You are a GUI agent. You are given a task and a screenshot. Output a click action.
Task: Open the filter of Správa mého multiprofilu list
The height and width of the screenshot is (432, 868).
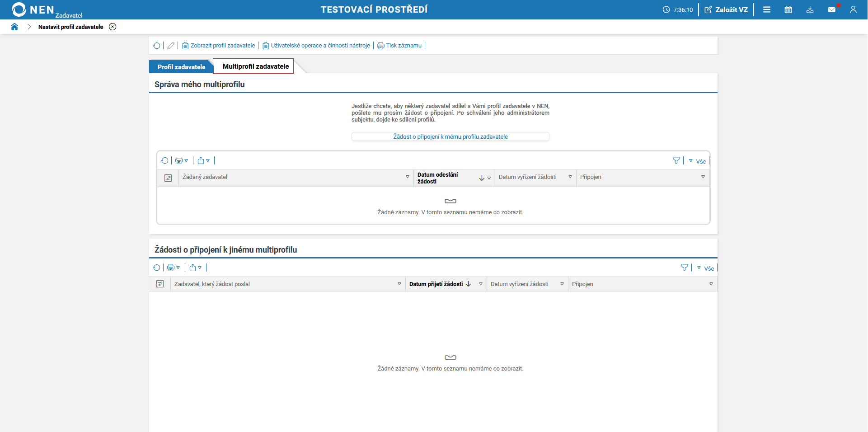(x=676, y=160)
